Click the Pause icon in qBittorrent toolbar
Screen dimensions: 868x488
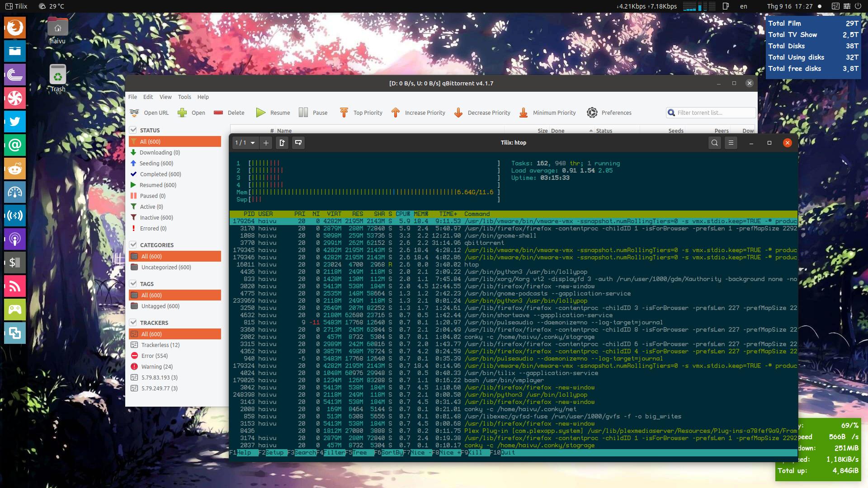coord(303,113)
